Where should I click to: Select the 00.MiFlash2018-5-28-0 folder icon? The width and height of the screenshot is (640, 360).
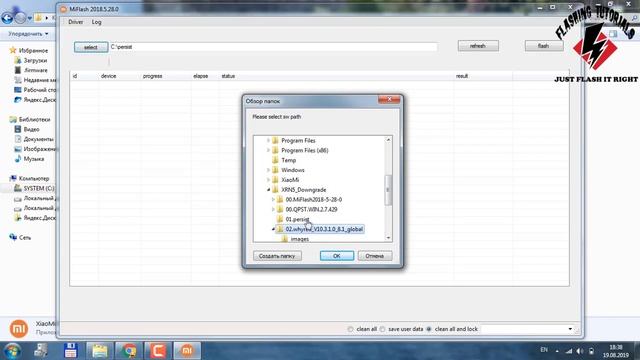point(280,200)
